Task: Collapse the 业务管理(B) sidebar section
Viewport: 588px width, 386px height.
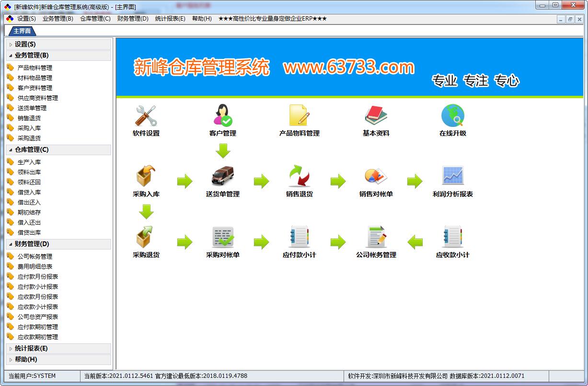Action: 58,55
